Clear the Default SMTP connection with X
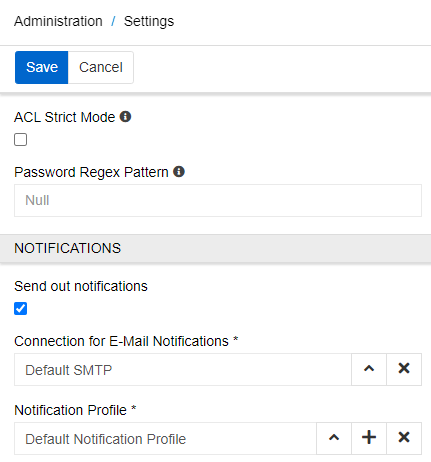The width and height of the screenshot is (431, 462). click(404, 369)
